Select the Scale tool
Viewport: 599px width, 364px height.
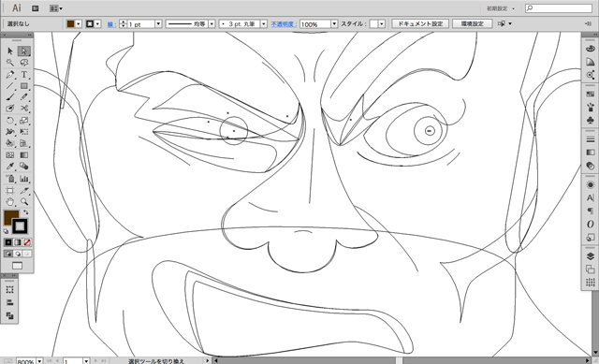(24, 121)
